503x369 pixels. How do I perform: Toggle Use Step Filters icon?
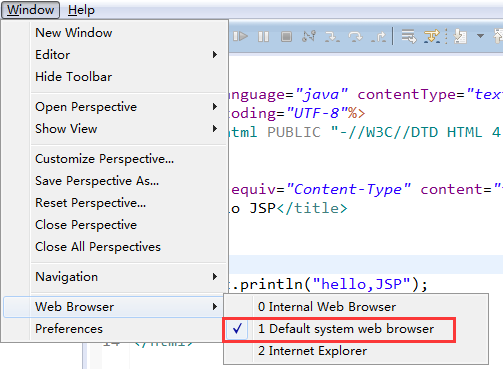click(x=432, y=36)
